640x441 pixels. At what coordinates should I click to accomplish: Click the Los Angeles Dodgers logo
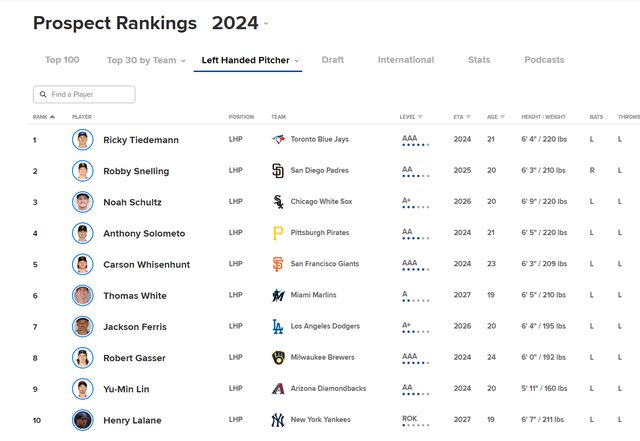click(x=278, y=327)
